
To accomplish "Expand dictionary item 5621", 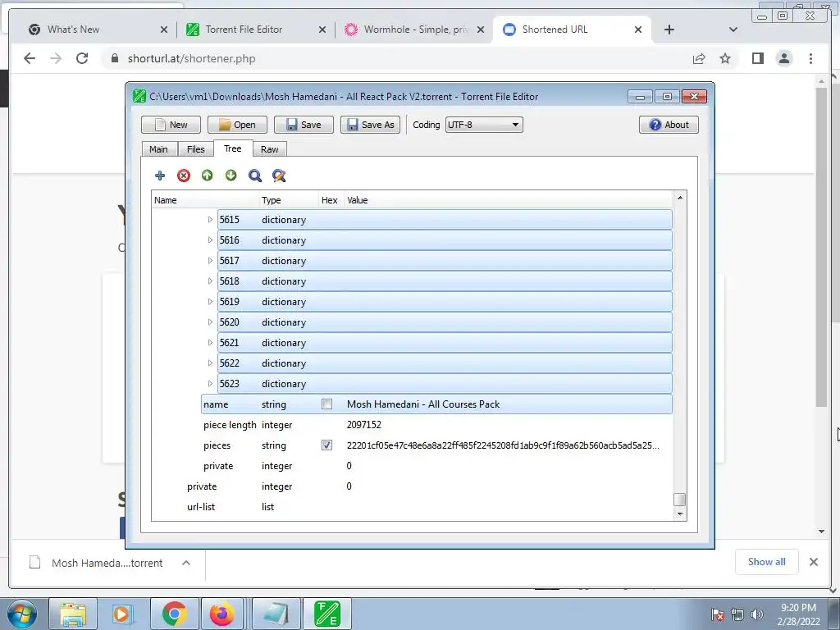I will point(210,343).
